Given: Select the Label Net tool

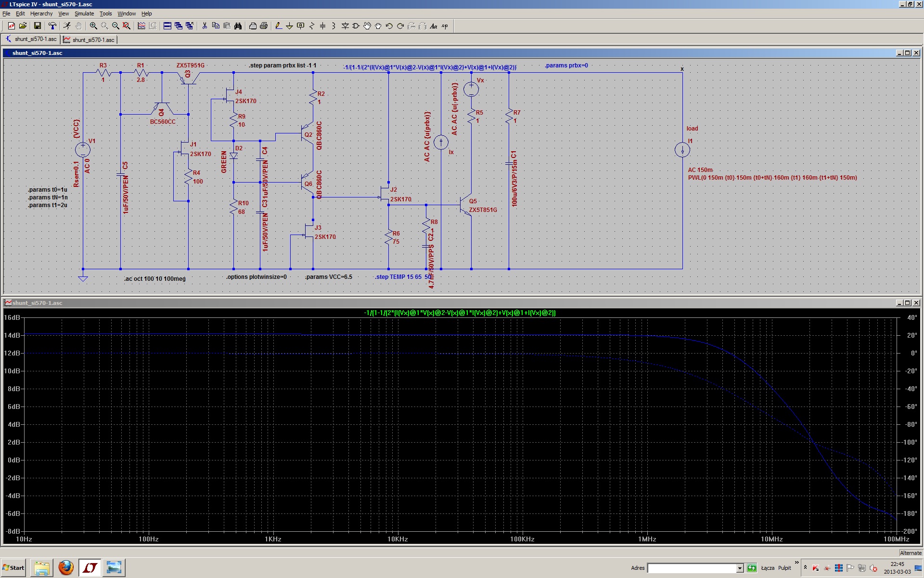Looking at the screenshot, I should pyautogui.click(x=301, y=26).
